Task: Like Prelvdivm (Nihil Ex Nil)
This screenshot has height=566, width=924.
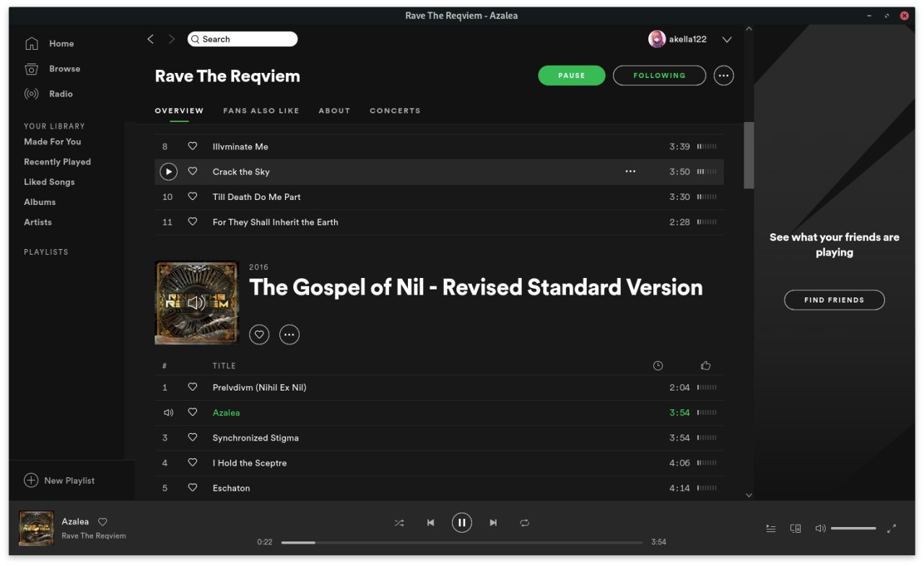Action: point(193,387)
